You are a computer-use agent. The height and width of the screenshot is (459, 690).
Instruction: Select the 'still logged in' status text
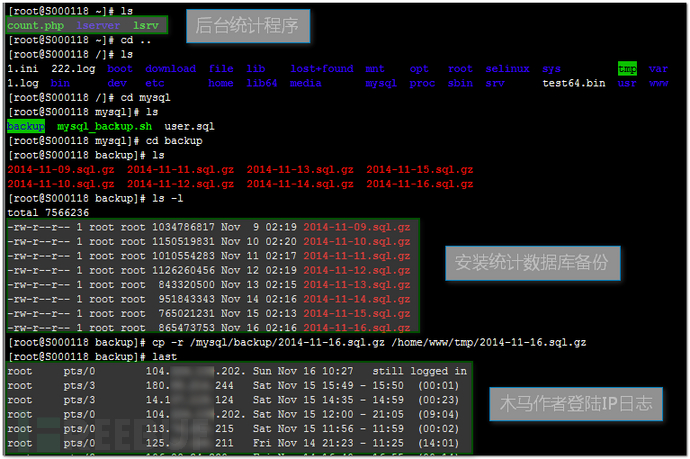(419, 371)
